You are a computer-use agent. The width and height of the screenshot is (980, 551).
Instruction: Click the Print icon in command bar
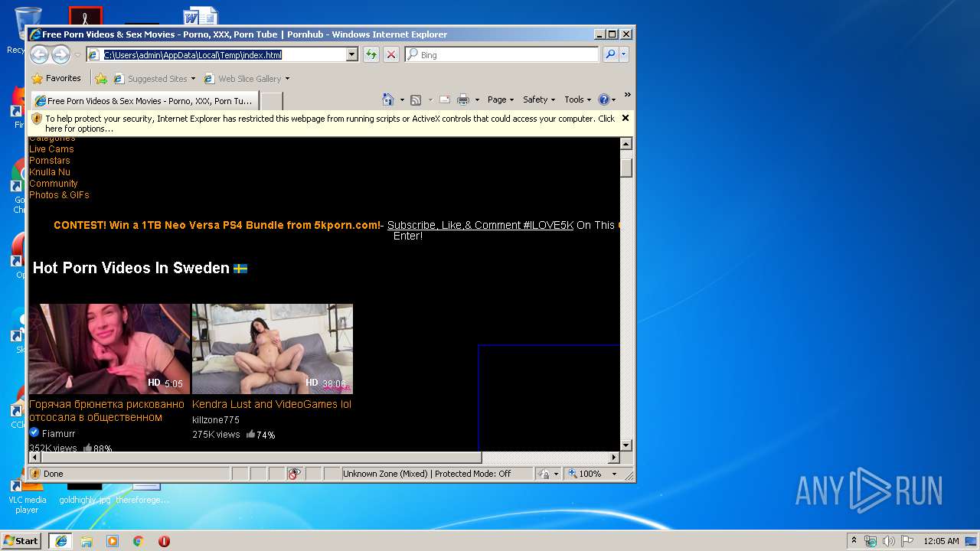click(463, 99)
